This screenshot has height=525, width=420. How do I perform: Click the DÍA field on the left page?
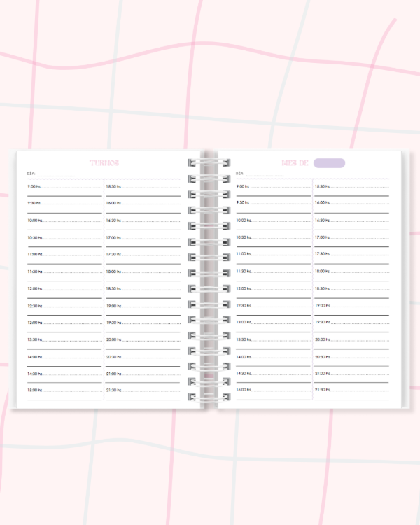tap(56, 174)
